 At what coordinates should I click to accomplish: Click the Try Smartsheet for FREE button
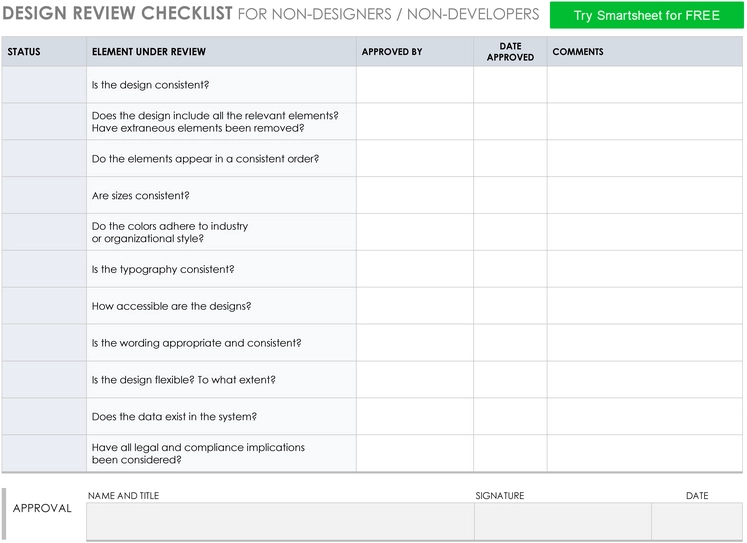pyautogui.click(x=646, y=15)
